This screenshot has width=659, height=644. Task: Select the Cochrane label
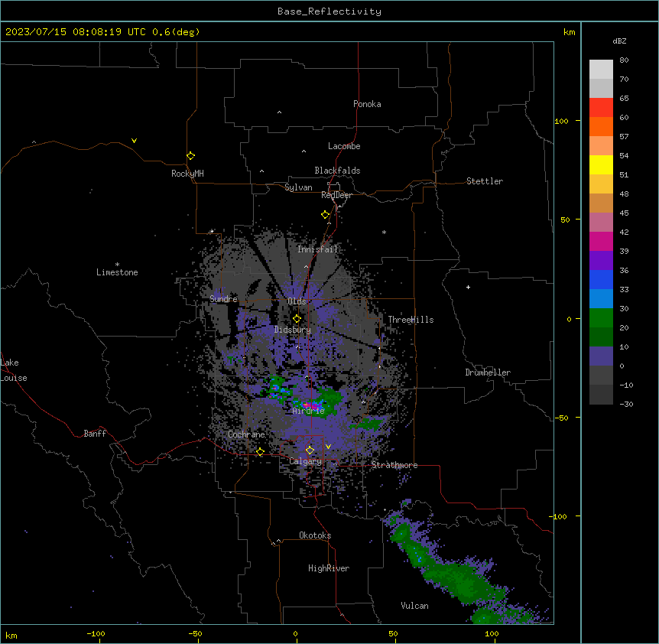(x=246, y=434)
